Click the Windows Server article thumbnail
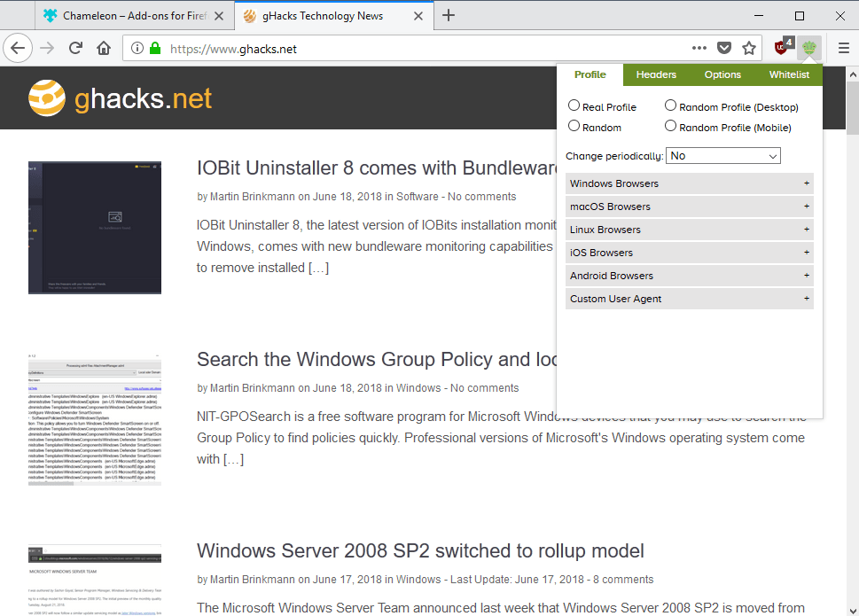Screen dimensions: 859x616 [95, 580]
